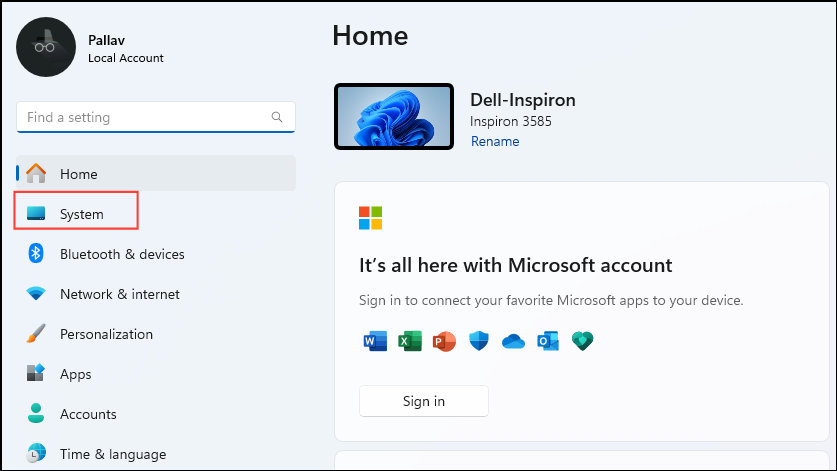This screenshot has width=837, height=471.
Task: Click the "Sign in to connect" description text
Action: pyautogui.click(x=551, y=300)
